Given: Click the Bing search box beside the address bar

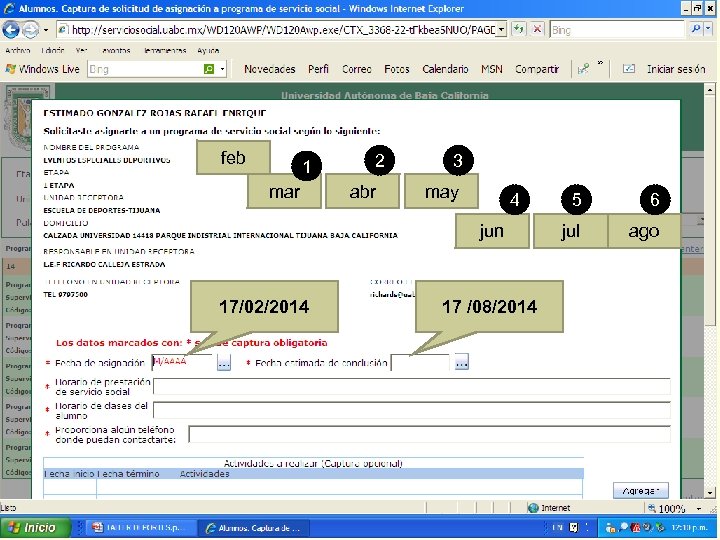Looking at the screenshot, I should pos(617,30).
